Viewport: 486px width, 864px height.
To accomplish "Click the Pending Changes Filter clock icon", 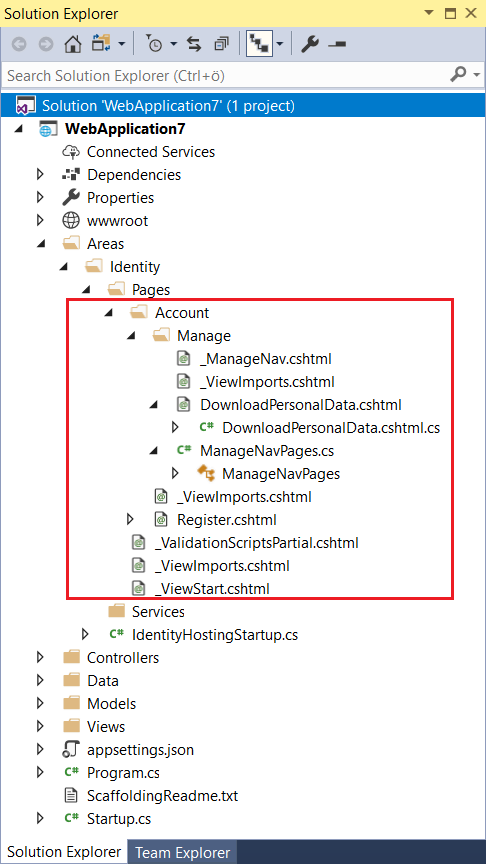I will tap(155, 45).
